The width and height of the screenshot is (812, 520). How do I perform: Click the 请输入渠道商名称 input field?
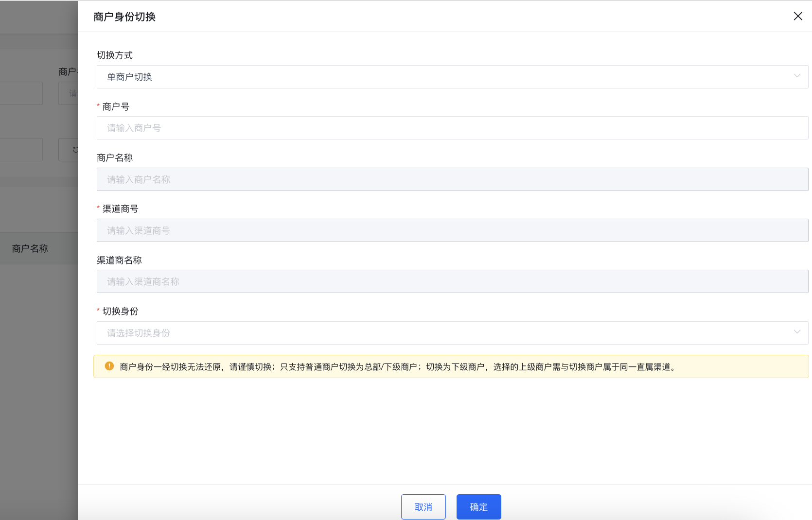coord(452,281)
